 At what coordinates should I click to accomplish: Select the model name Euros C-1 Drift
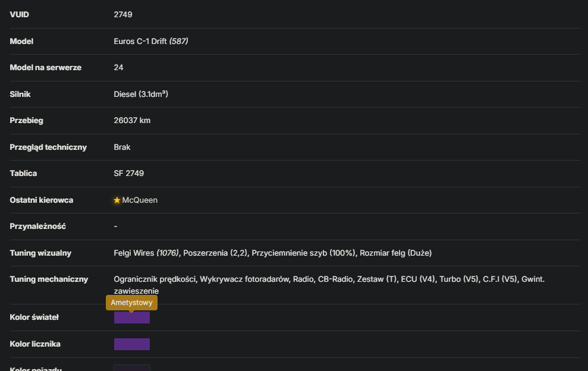pos(140,41)
